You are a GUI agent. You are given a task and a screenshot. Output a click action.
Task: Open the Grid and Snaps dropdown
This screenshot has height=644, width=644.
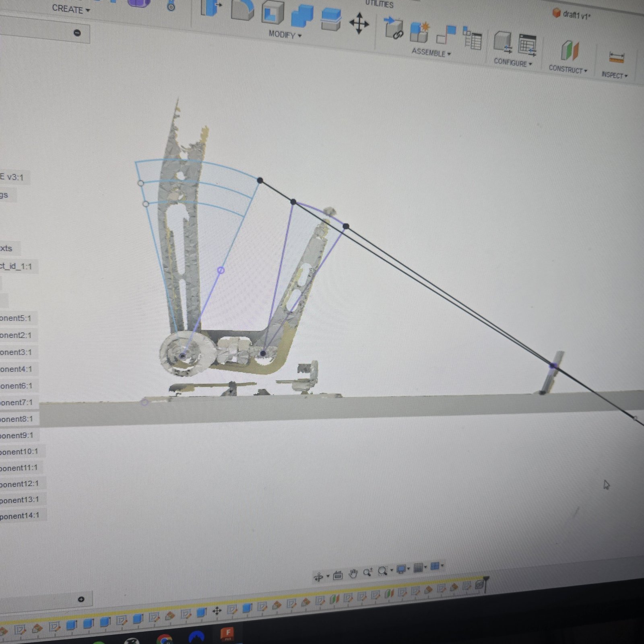tap(419, 568)
